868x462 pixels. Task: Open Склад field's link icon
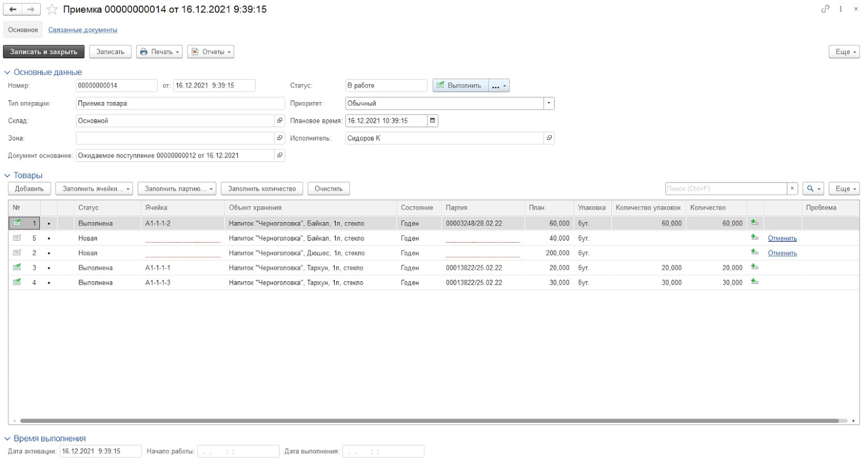click(x=280, y=121)
